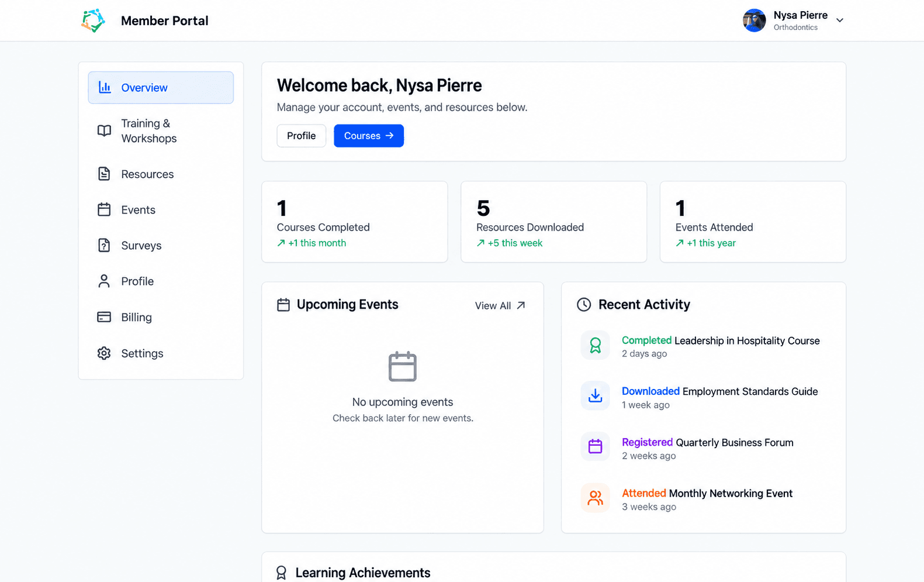This screenshot has width=924, height=582.
Task: Click the purple calendar icon for Quarterly Business Forum
Action: tap(596, 446)
